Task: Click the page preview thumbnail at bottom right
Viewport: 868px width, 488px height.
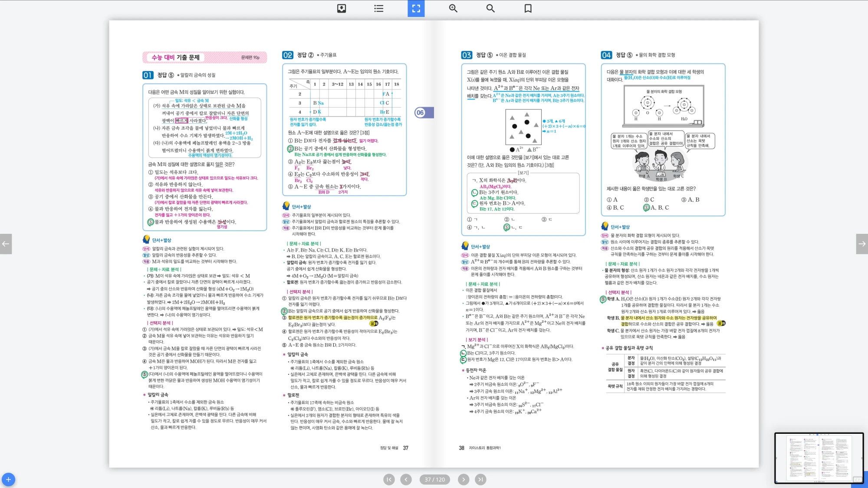Action: pyautogui.click(x=819, y=458)
